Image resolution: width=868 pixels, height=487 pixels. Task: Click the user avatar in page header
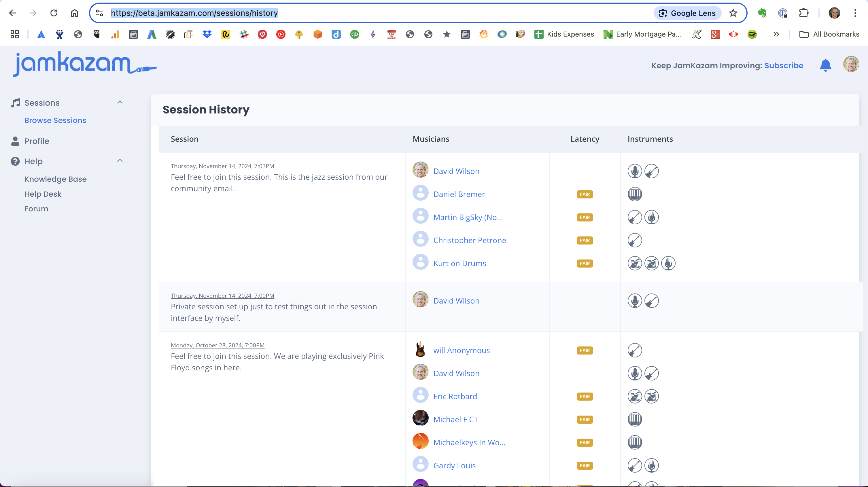851,64
